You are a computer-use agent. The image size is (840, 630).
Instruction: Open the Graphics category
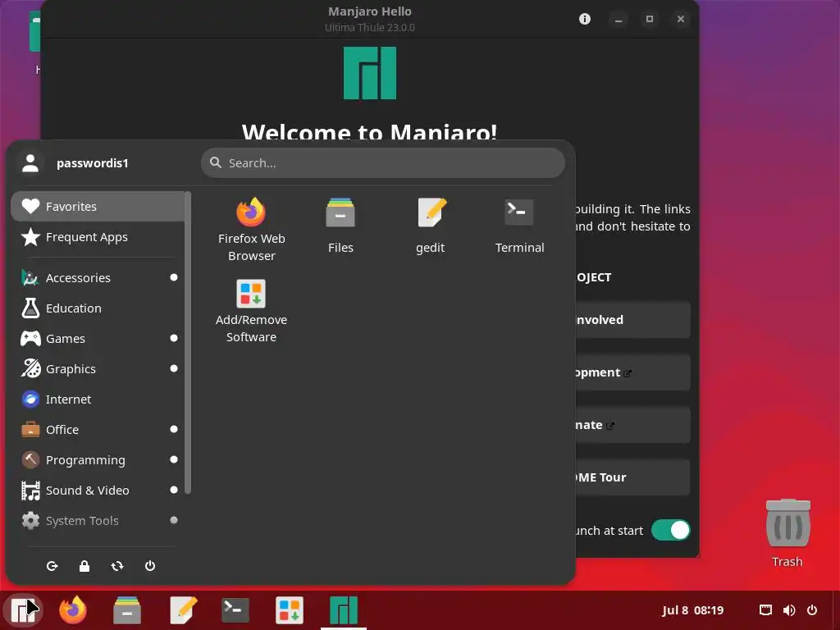98,368
